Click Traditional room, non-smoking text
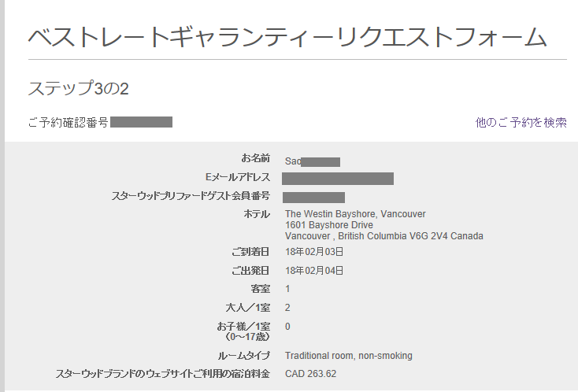The image size is (578, 392). [349, 356]
